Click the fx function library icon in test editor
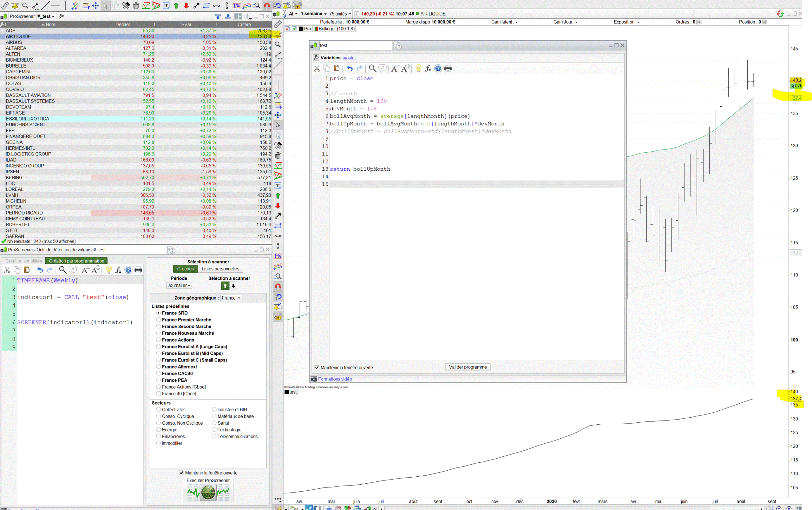The height and width of the screenshot is (510, 812). [428, 69]
